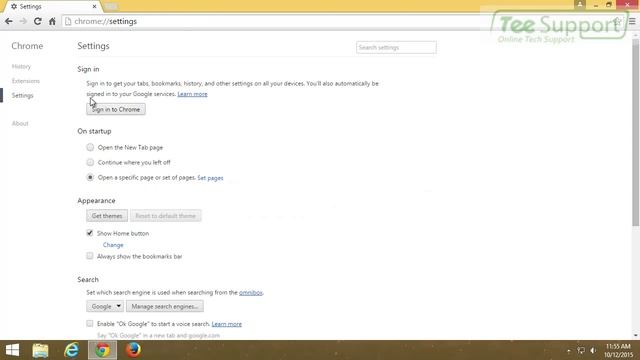Click Change link under Home button
Viewport: 640px width, 360px height.
113,245
